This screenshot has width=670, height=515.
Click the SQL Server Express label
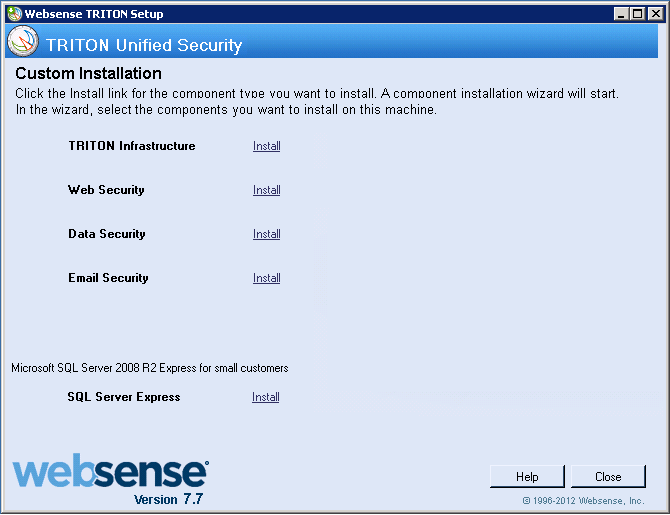(124, 397)
